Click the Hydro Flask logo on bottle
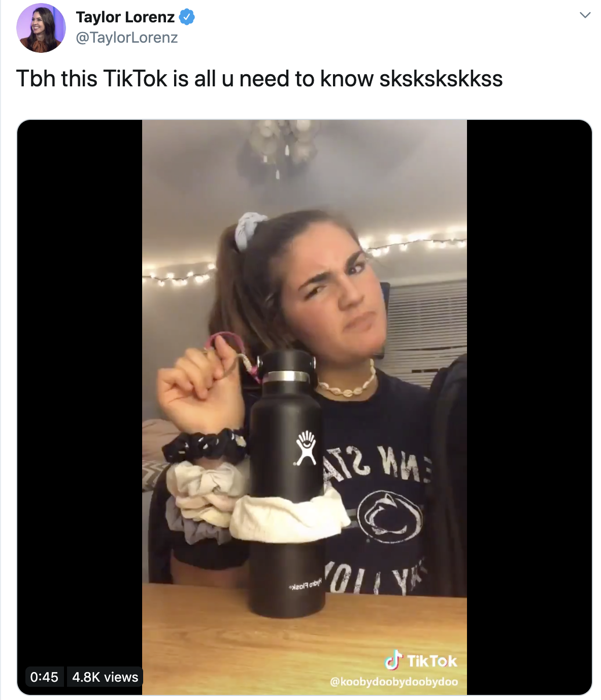This screenshot has width=601, height=700. tap(306, 447)
